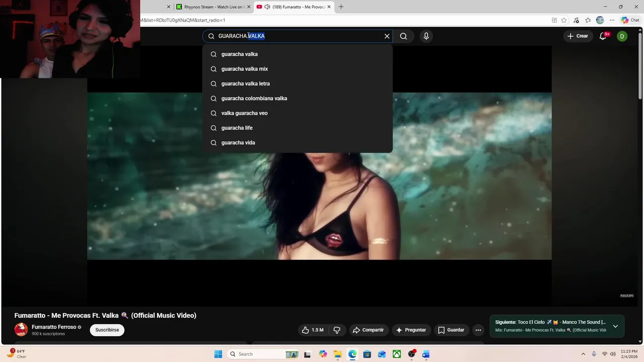The width and height of the screenshot is (644, 362).
Task: Select suggestion "guaracha valka"
Action: click(x=297, y=54)
